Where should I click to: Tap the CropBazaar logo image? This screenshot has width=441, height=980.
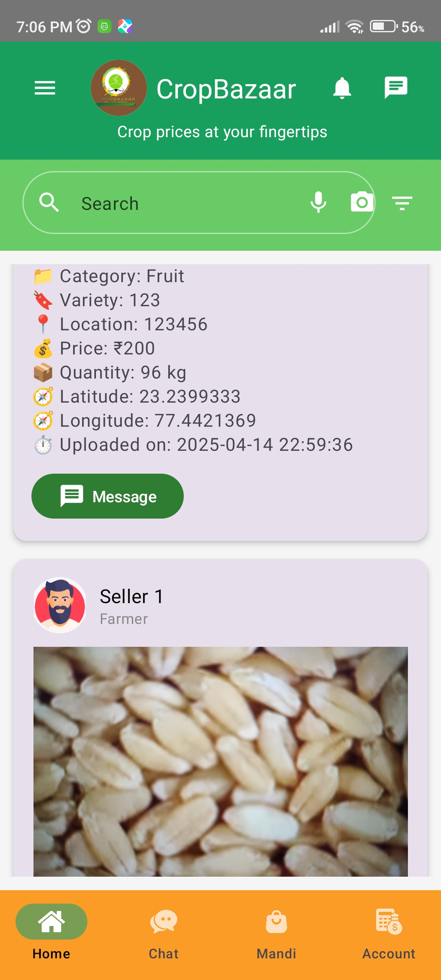coord(118,88)
